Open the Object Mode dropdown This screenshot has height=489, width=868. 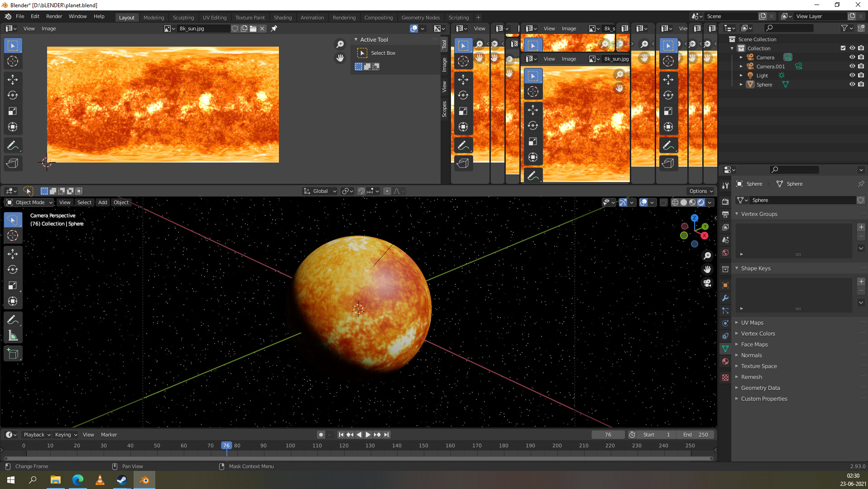click(x=29, y=202)
